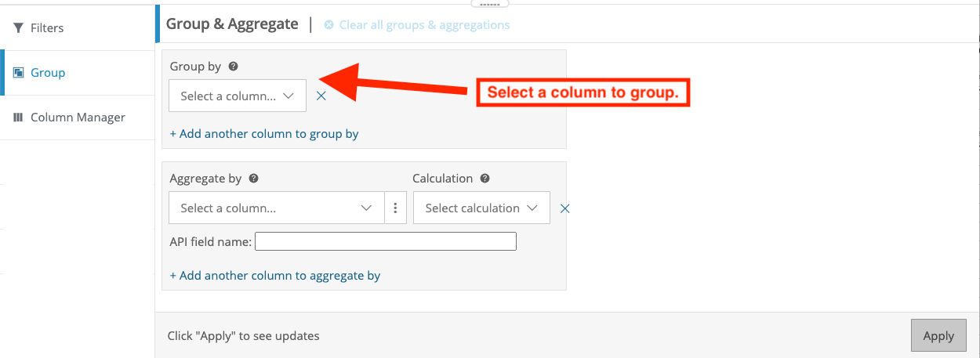The width and height of the screenshot is (980, 358).
Task: Click Add another column to aggregate by
Action: pyautogui.click(x=275, y=276)
